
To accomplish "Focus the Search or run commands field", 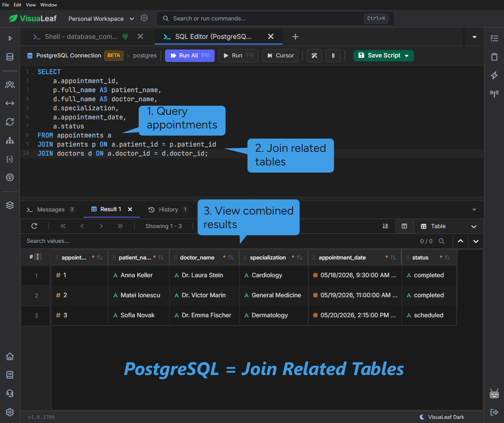I will (275, 19).
